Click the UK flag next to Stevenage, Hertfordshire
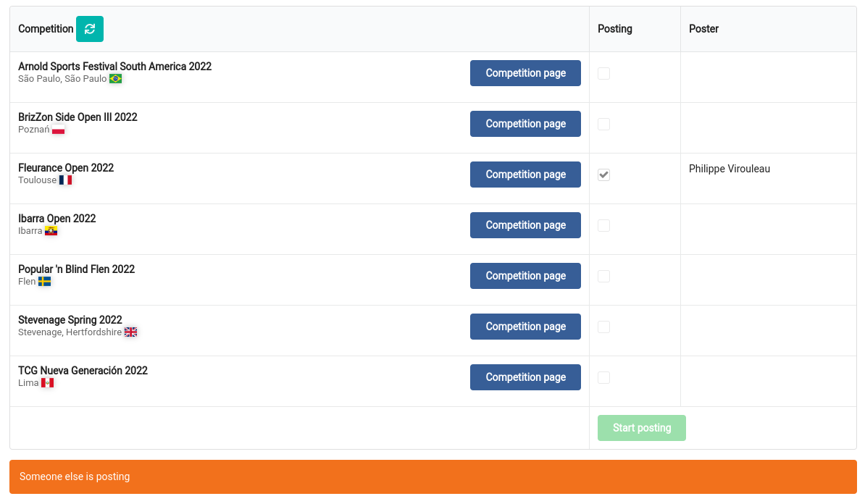Viewport: 865px width, 504px height. click(x=130, y=332)
